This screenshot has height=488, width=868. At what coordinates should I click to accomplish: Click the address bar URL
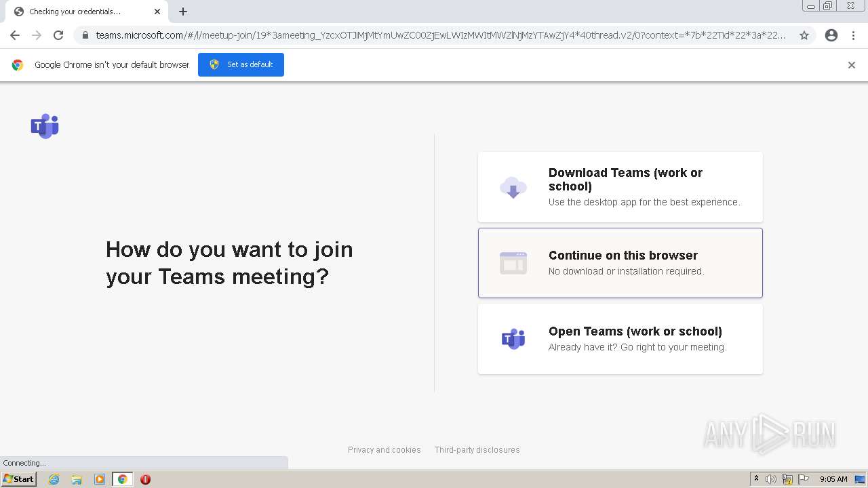[441, 35]
